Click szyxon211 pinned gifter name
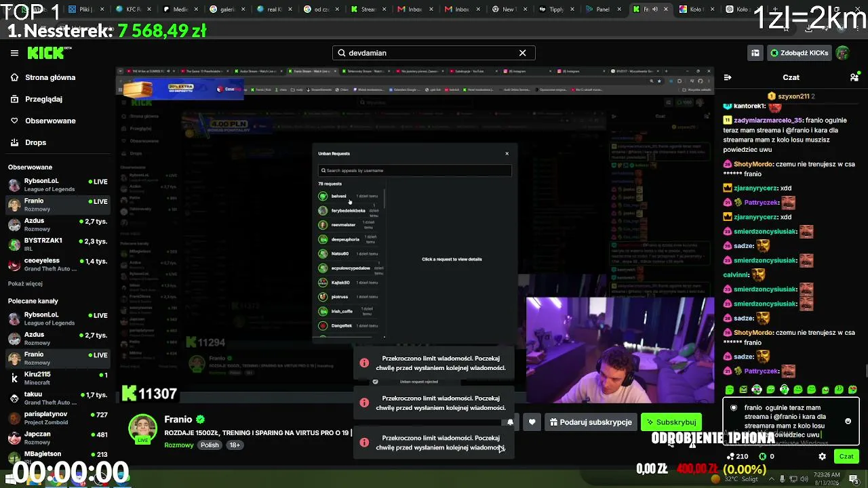Screen dimensions: 868x488 793,96
